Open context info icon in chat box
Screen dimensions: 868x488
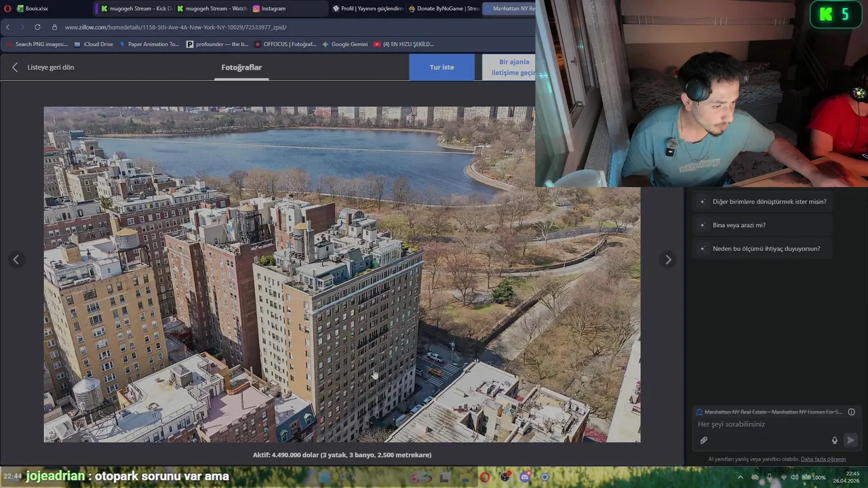pos(852,411)
